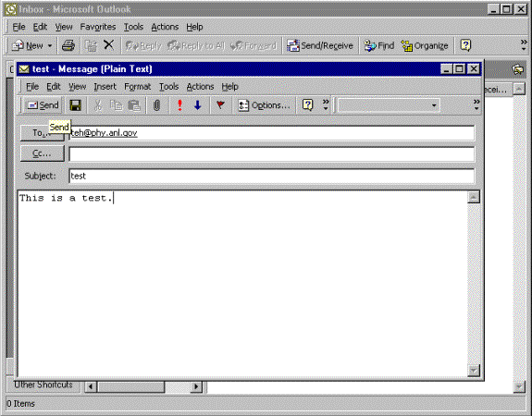This screenshot has height=416, width=532.
Task: Open message window View menu
Action: tap(78, 87)
